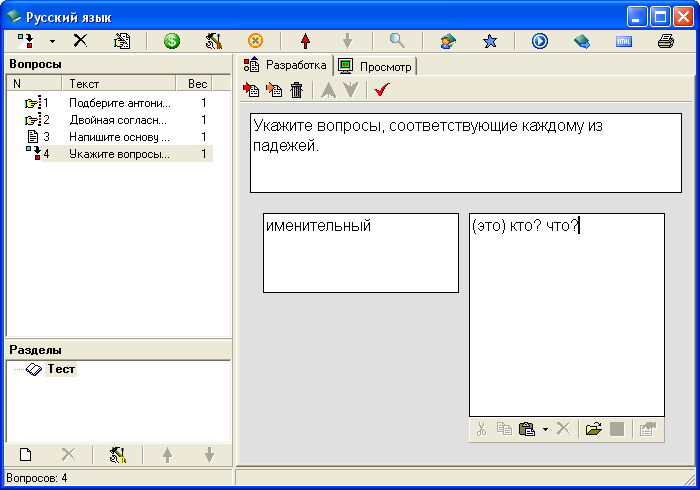Screen dimensions: 700x490
Task: Click the red up arrow in main toolbar
Action: click(304, 41)
